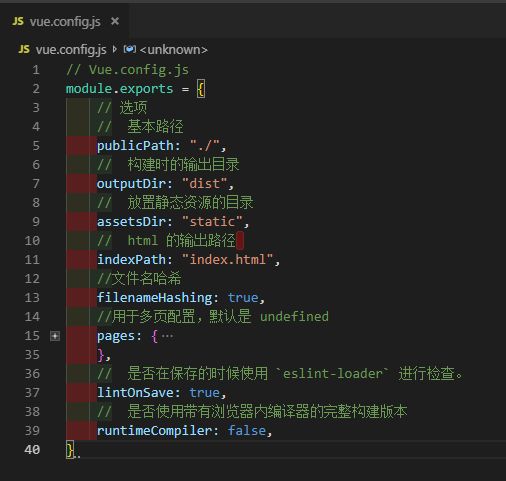
Task: Click line number 40 in gutter
Action: coord(32,450)
